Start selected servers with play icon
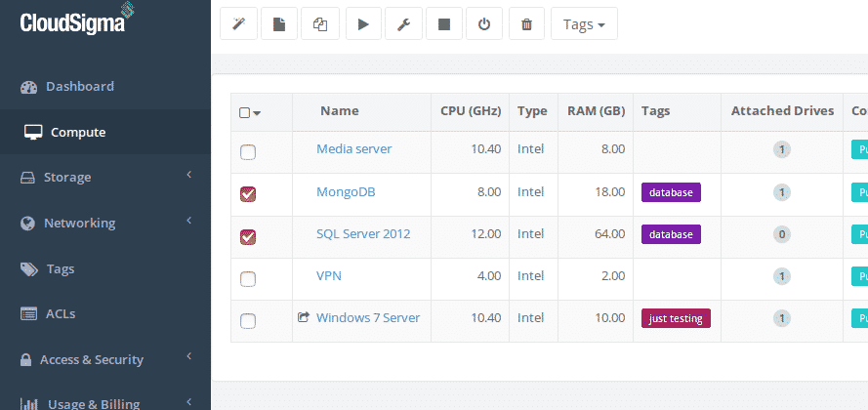The height and width of the screenshot is (410, 868). pos(363,23)
